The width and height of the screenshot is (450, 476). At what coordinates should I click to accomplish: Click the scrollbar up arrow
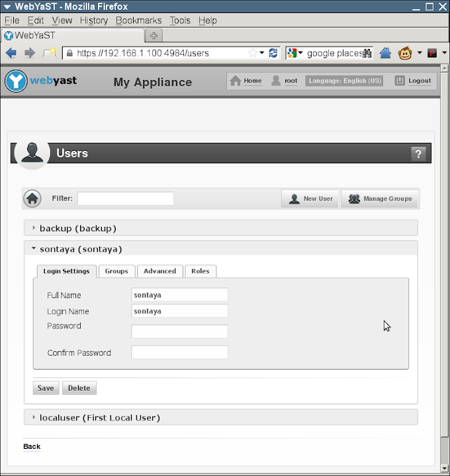coord(445,68)
